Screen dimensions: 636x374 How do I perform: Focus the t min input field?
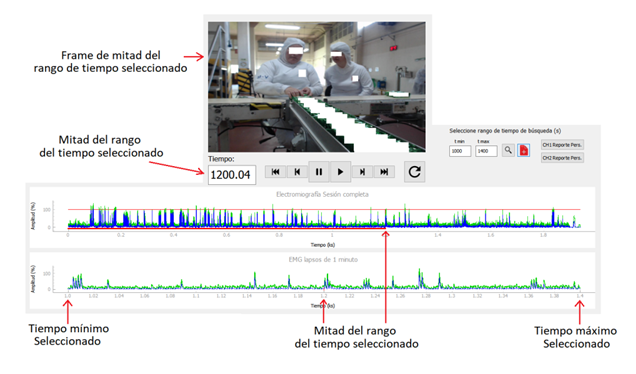click(460, 151)
